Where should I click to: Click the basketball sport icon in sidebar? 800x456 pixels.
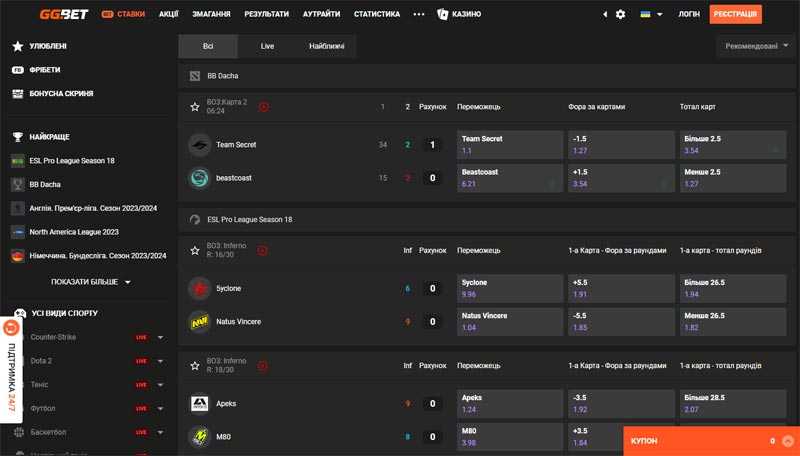click(19, 432)
